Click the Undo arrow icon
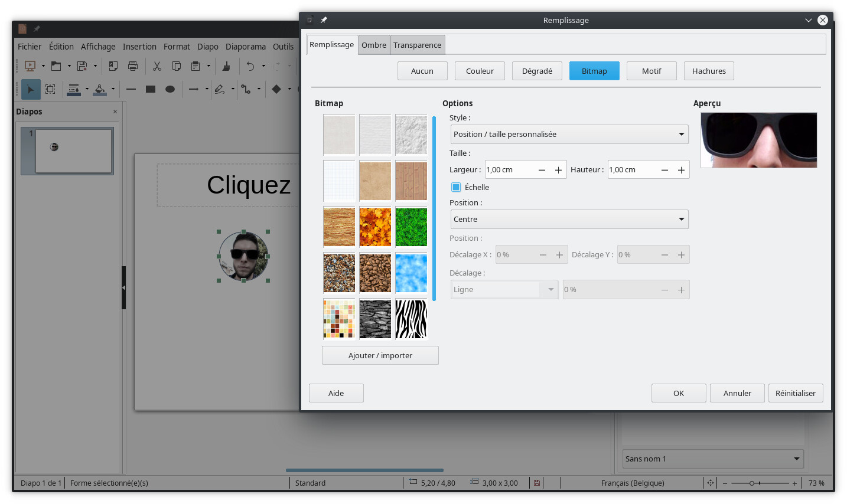Image resolution: width=847 pixels, height=504 pixels. (250, 66)
